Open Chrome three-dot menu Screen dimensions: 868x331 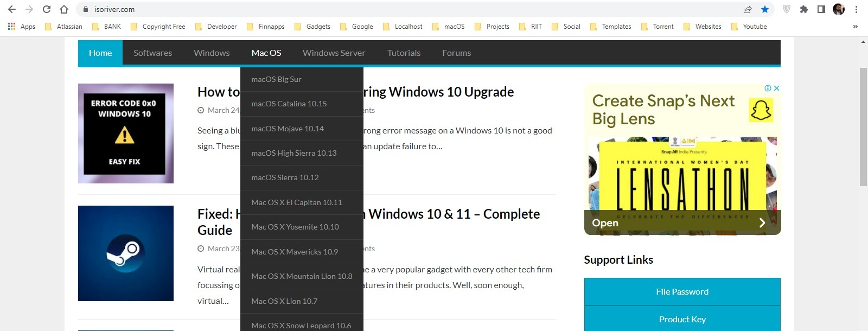[856, 9]
